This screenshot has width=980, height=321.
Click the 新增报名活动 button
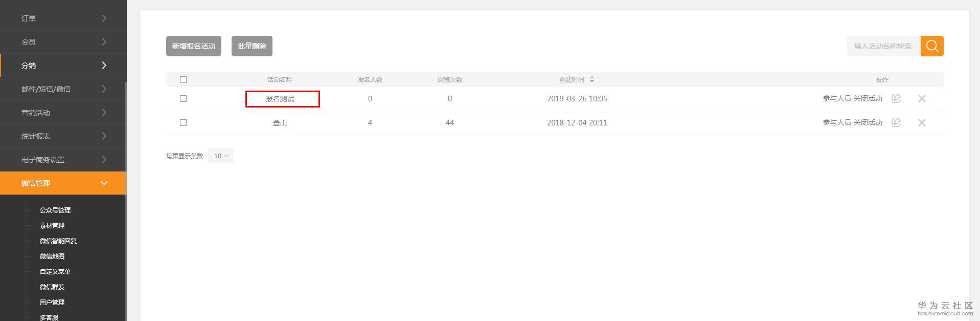click(194, 46)
